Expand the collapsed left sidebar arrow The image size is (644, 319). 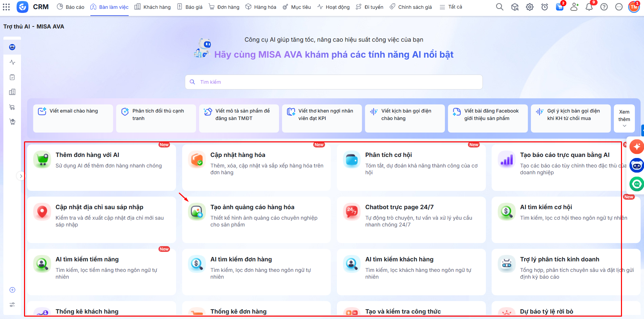pos(21,176)
